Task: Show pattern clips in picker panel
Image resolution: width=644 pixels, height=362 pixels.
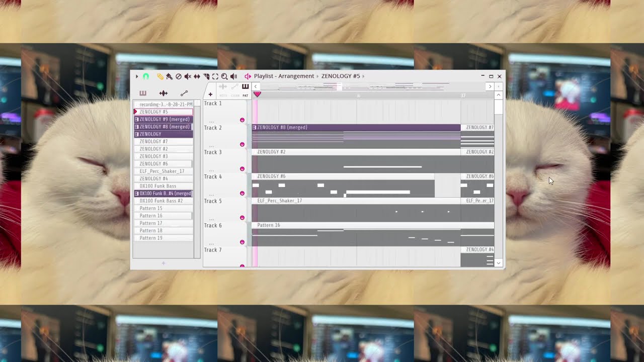Action: pyautogui.click(x=143, y=93)
